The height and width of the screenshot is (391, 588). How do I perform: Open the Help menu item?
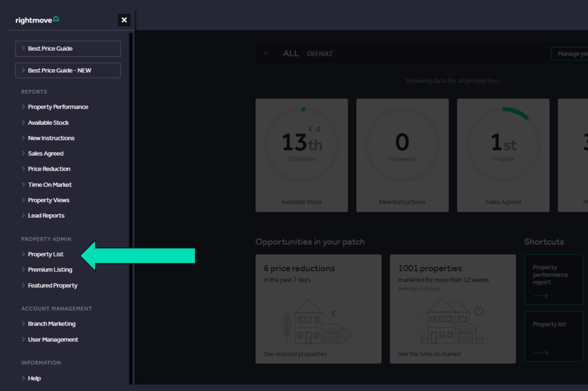tap(34, 379)
